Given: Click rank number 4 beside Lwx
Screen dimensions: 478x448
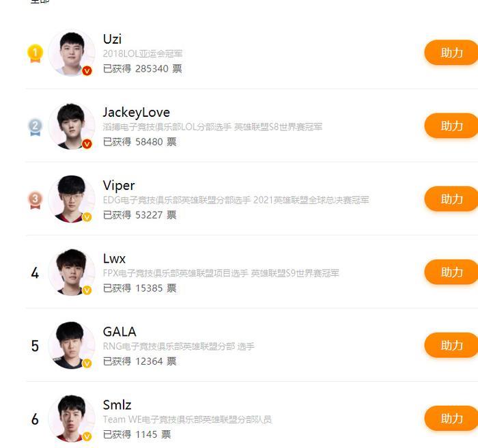Looking at the screenshot, I should (x=35, y=272).
